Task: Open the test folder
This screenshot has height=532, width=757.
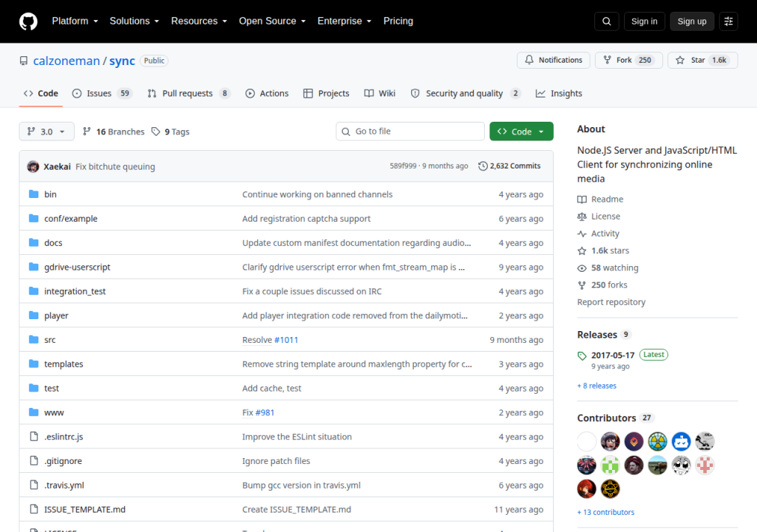Action: coord(51,388)
